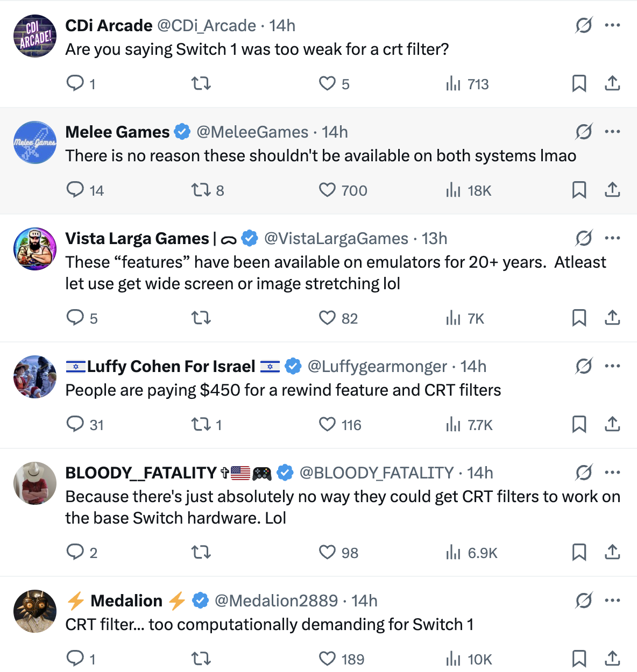Screen dimensions: 637x672
Task: Click the Medalion Majora's Mask avatar
Action: (35, 611)
